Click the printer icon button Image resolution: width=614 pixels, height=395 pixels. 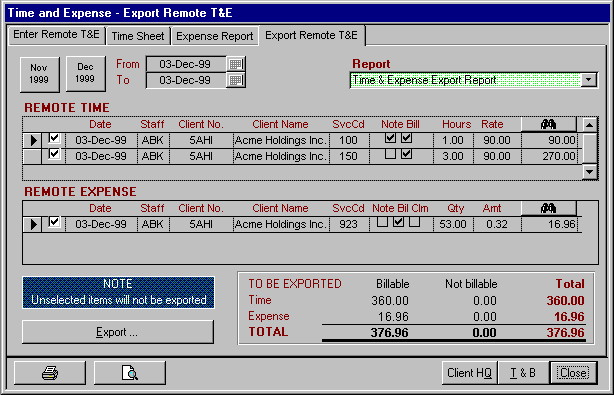coord(50,373)
